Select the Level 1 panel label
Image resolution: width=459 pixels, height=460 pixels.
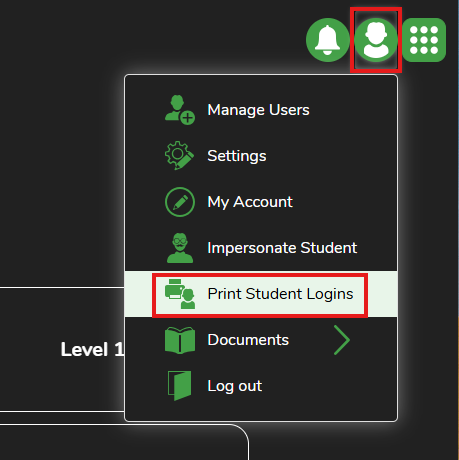coord(92,350)
